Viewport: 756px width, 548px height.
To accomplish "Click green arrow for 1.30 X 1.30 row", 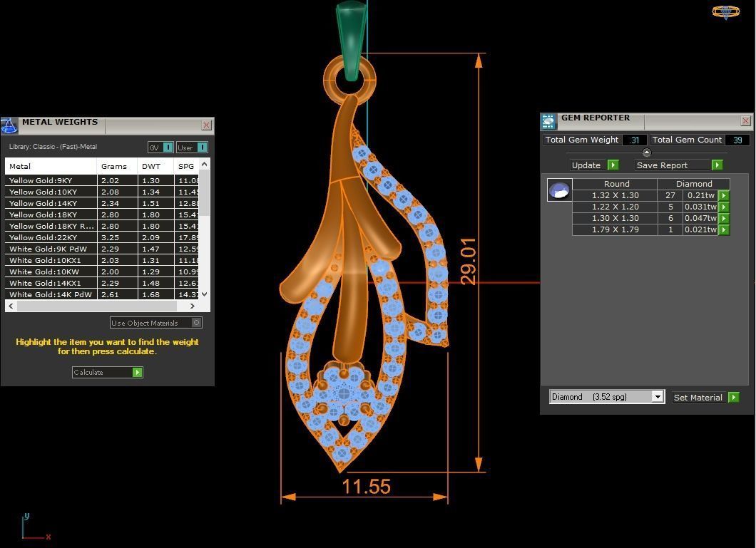I will (x=724, y=218).
